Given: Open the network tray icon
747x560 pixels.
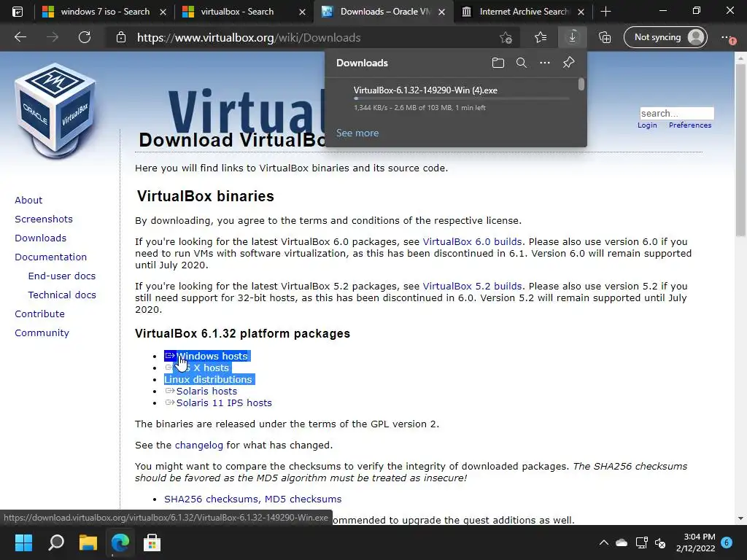Looking at the screenshot, I should pyautogui.click(x=641, y=542).
